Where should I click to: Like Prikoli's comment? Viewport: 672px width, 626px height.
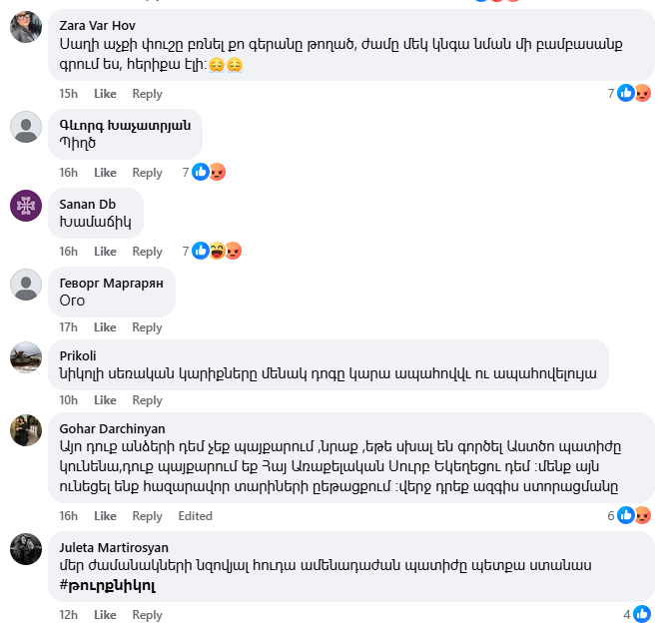105,400
